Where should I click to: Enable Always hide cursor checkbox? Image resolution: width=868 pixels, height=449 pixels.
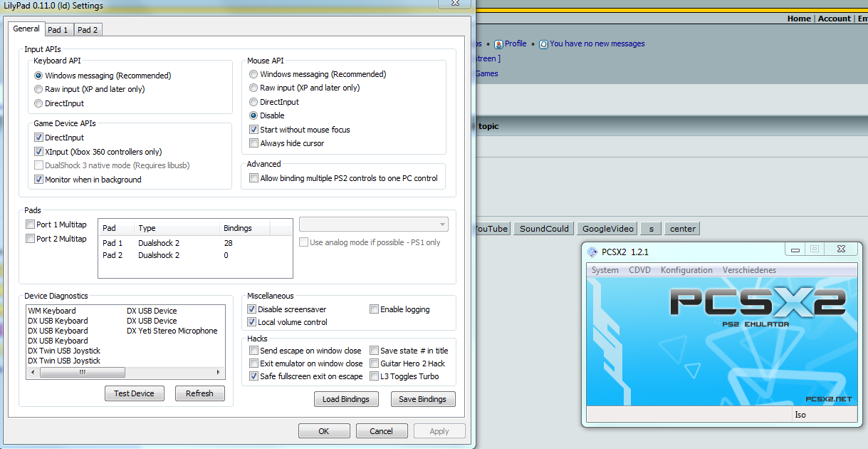click(253, 143)
